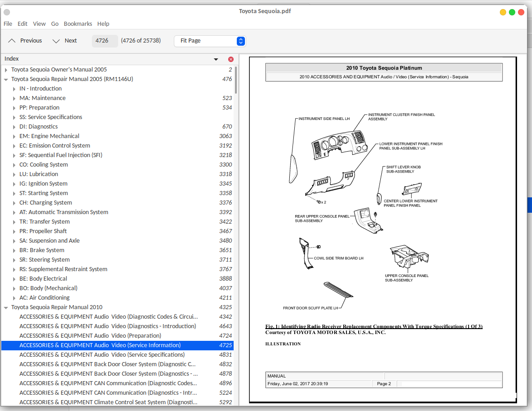Click the Previous page up-arrow icon
This screenshot has height=411, width=532.
click(x=12, y=41)
